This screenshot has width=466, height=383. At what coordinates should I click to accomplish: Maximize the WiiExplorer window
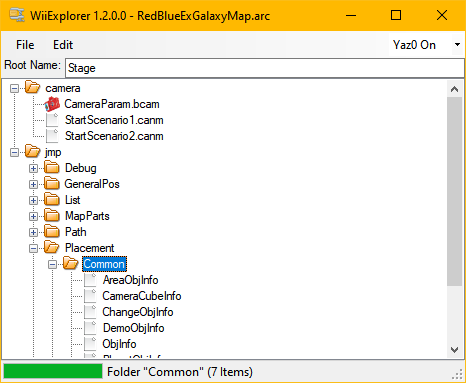click(x=396, y=15)
